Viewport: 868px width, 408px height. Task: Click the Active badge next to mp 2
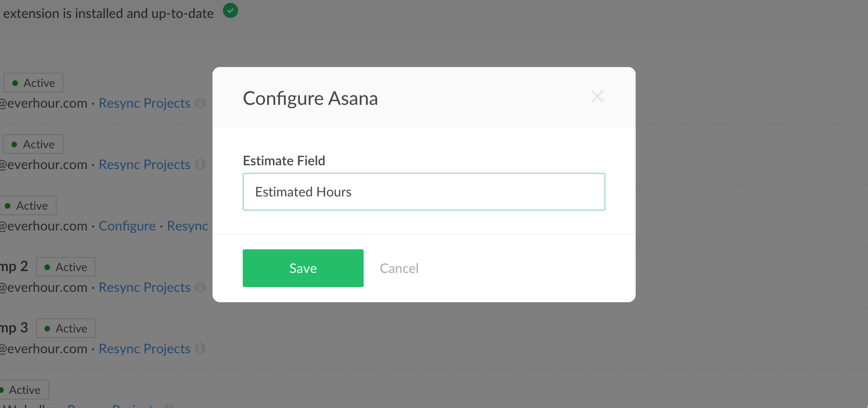tap(66, 267)
